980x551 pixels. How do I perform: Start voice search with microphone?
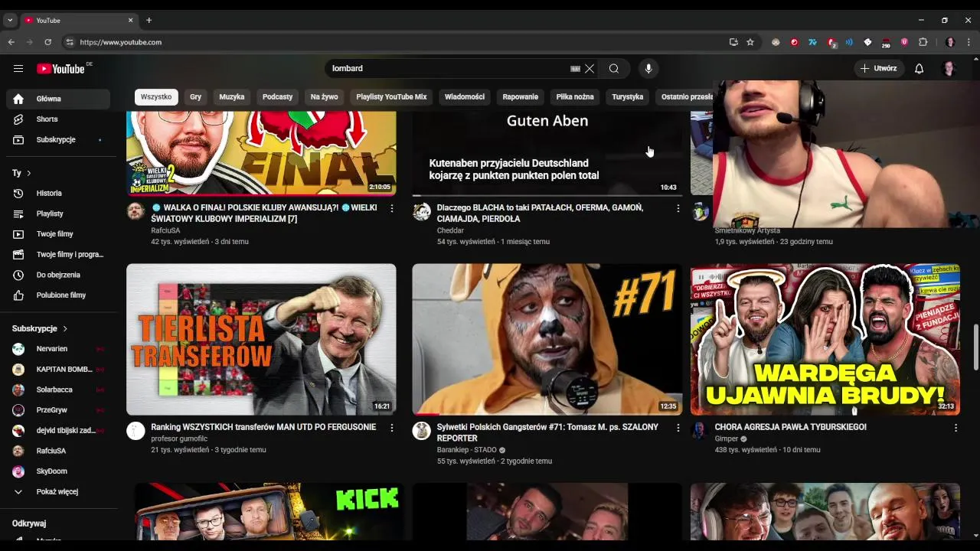pyautogui.click(x=648, y=69)
